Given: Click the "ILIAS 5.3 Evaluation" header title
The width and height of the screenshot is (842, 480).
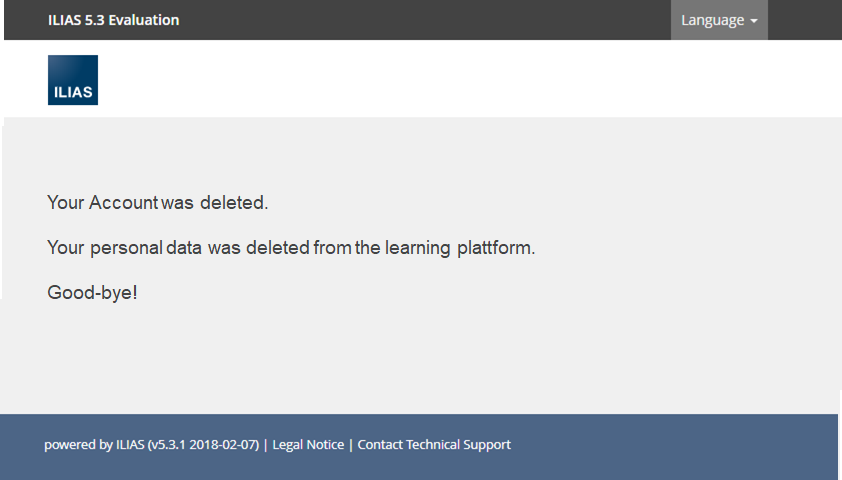Looking at the screenshot, I should [x=113, y=20].
